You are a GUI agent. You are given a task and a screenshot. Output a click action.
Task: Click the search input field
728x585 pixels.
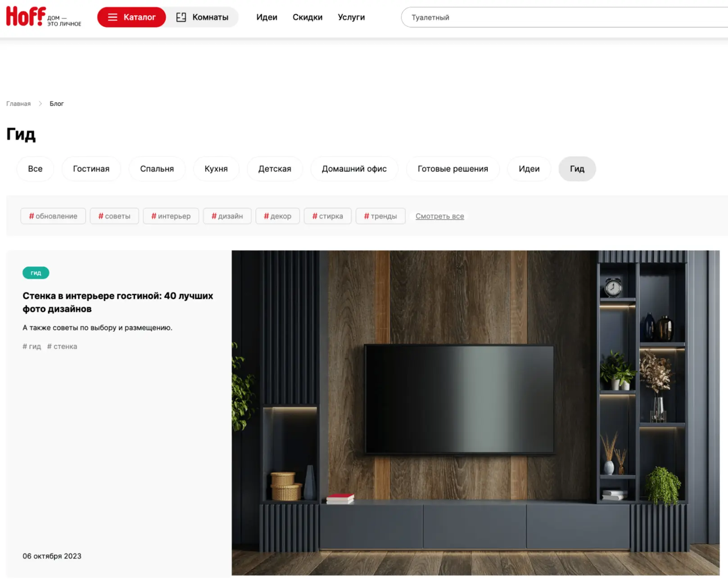(x=563, y=17)
